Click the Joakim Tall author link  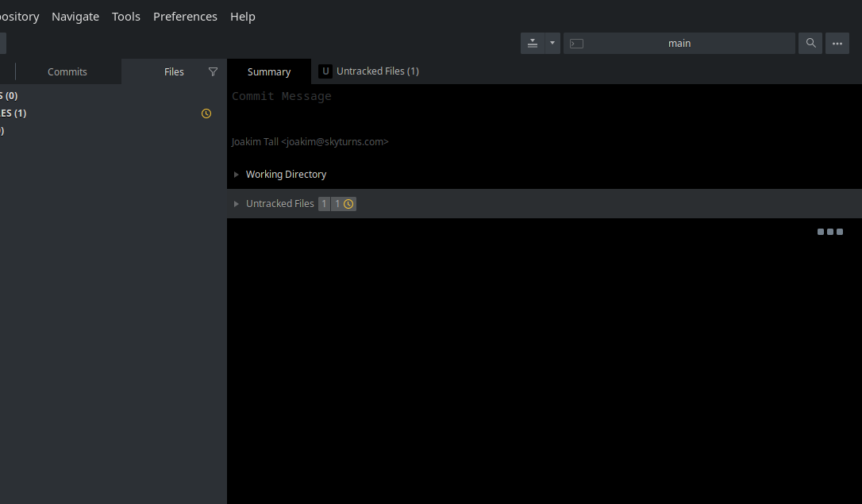[310, 141]
